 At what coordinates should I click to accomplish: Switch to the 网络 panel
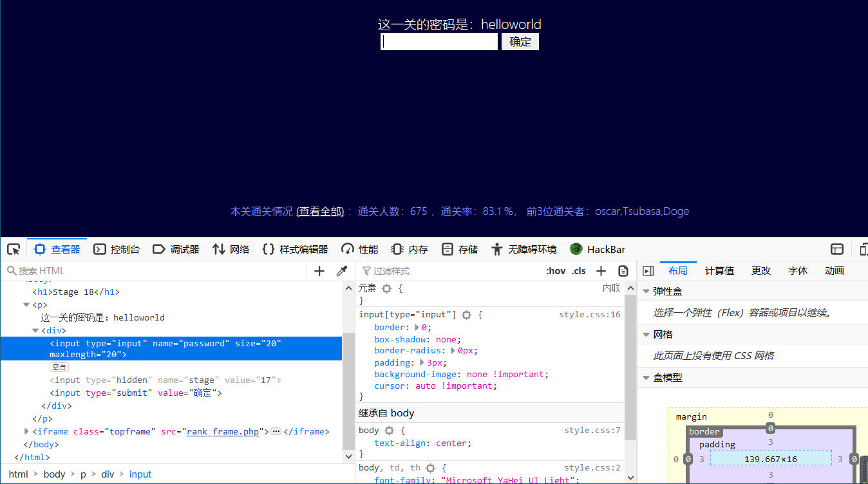[238, 248]
